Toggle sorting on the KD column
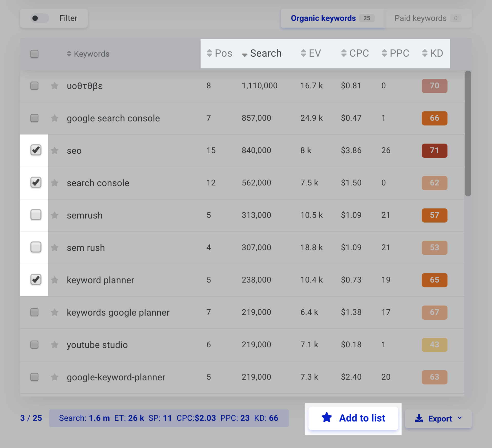 [x=425, y=53]
